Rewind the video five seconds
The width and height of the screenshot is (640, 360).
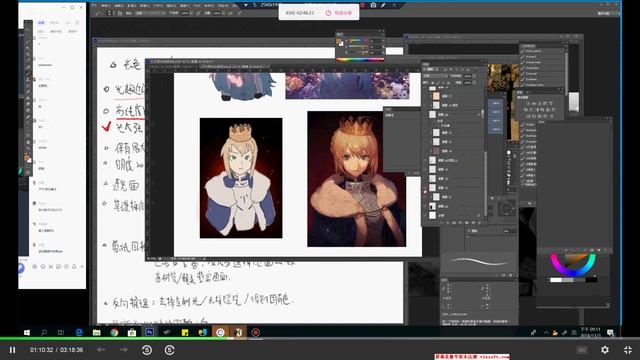[147, 350]
